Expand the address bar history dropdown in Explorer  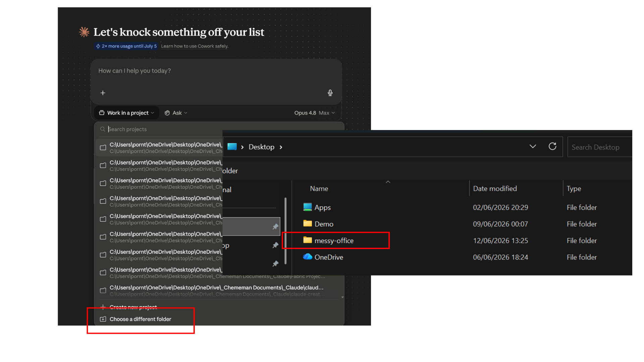tap(533, 146)
